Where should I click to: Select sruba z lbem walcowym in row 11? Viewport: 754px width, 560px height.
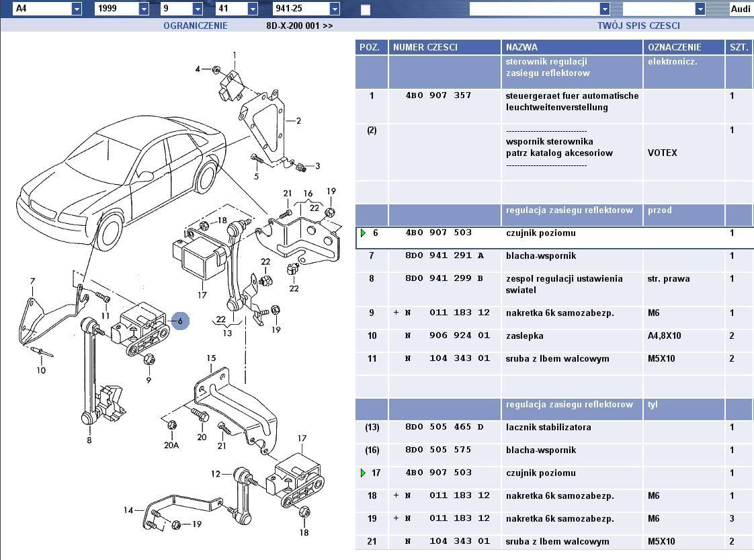click(557, 358)
